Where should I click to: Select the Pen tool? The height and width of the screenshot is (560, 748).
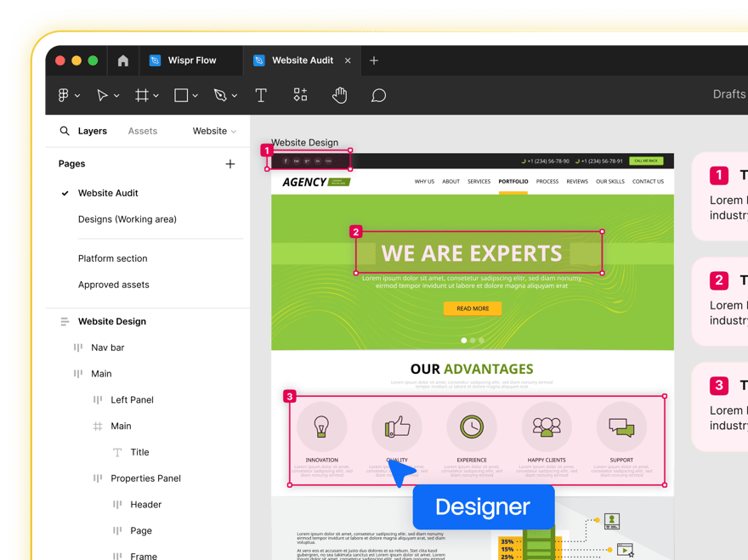click(x=220, y=95)
